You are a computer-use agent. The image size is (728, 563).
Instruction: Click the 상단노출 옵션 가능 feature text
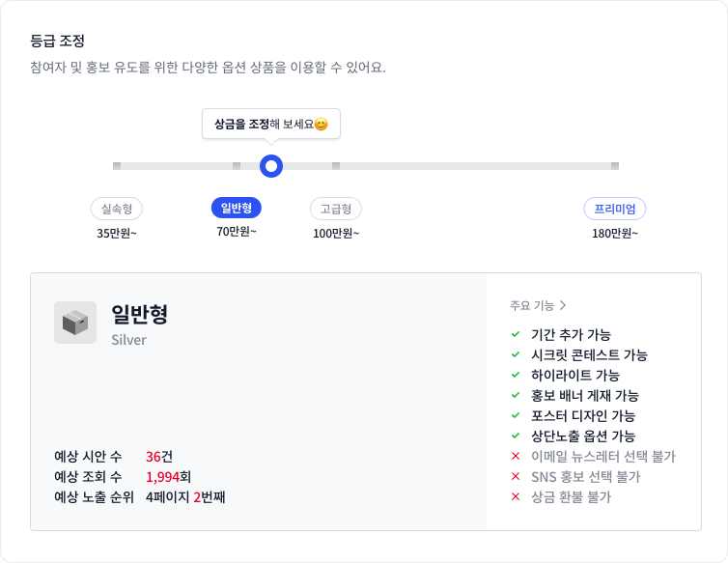[x=583, y=436]
